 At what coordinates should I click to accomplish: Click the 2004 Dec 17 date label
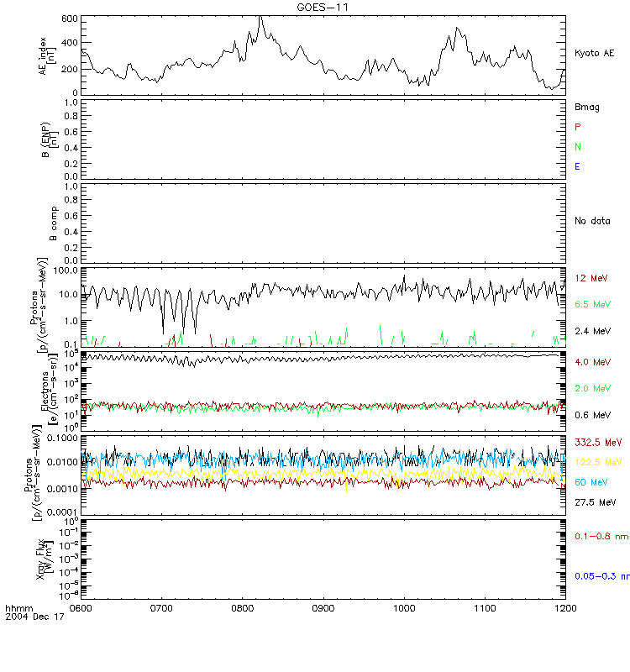34,617
